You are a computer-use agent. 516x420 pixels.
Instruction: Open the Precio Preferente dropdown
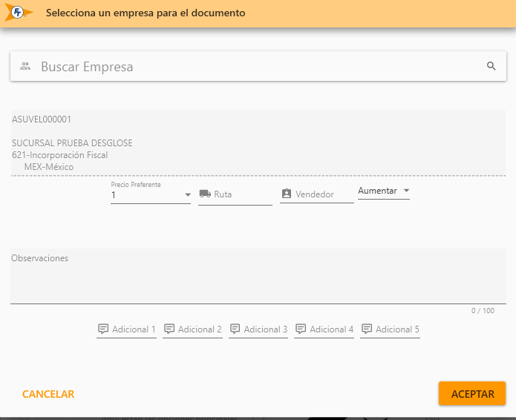(x=151, y=194)
